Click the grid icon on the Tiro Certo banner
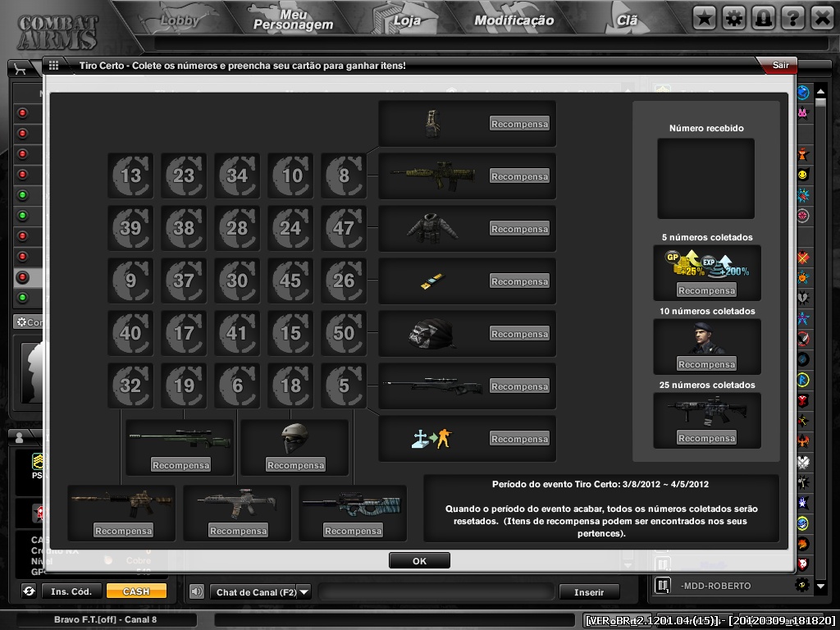 54,65
